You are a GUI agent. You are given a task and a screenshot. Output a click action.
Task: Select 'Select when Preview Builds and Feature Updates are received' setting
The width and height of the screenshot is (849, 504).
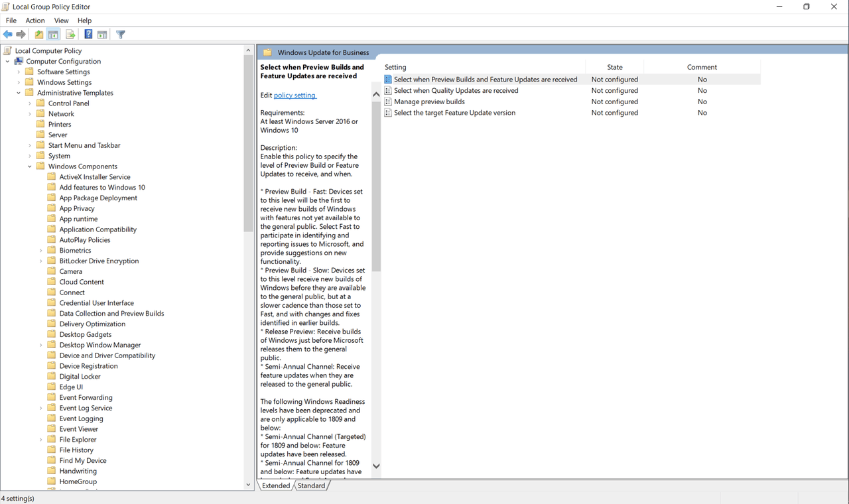click(x=486, y=80)
